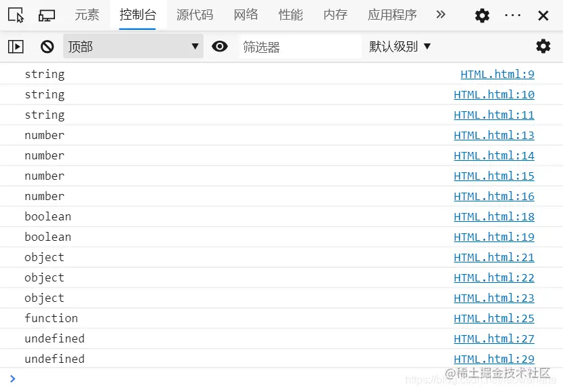Open source link HTML.html:23

(x=494, y=298)
